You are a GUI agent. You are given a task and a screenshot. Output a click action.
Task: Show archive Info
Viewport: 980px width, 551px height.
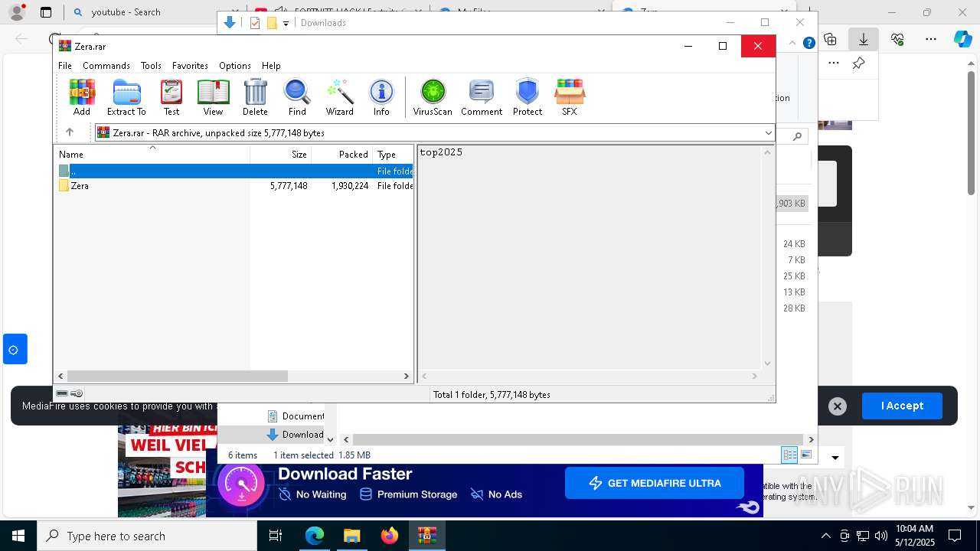click(x=381, y=97)
